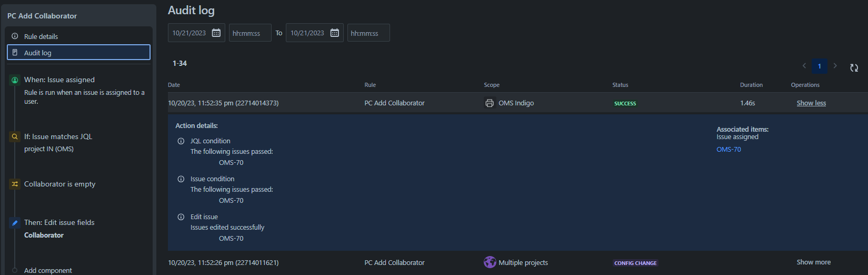Select page 1 in pagination
This screenshot has height=275, width=868.
pos(820,66)
